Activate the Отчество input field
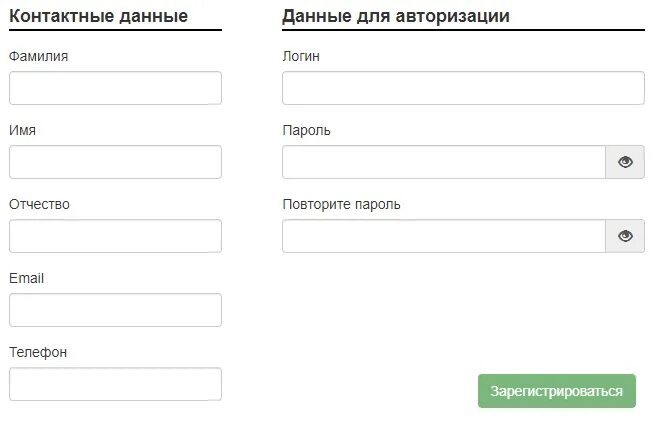The width and height of the screenshot is (661, 423). coord(116,236)
